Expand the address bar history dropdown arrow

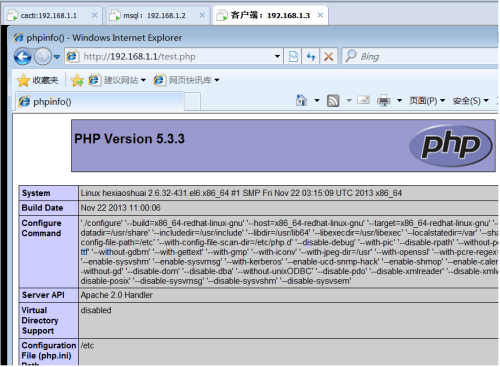(277, 56)
